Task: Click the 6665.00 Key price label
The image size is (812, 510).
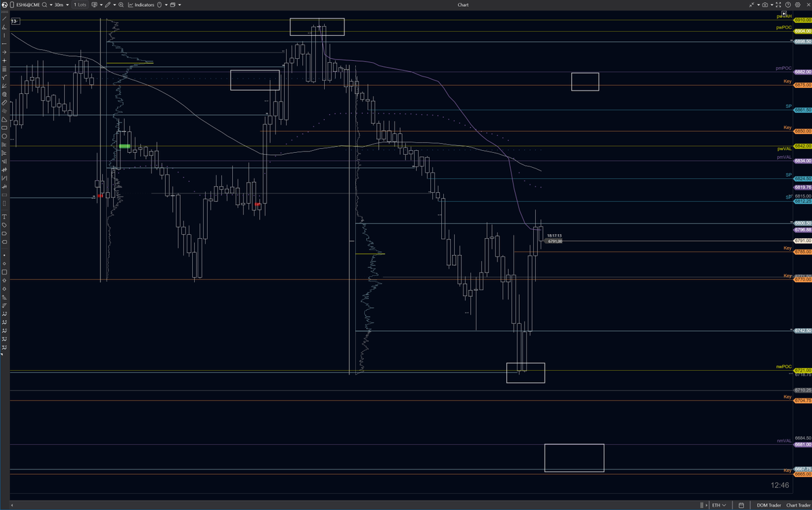Action: 803,474
